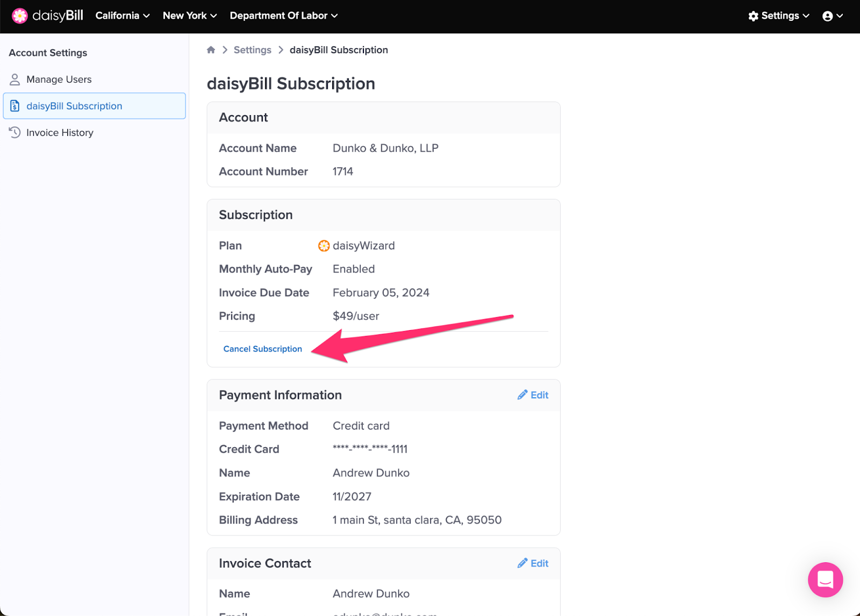860x616 pixels.
Task: Click the daisyBill Subscription document icon
Action: pyautogui.click(x=15, y=106)
